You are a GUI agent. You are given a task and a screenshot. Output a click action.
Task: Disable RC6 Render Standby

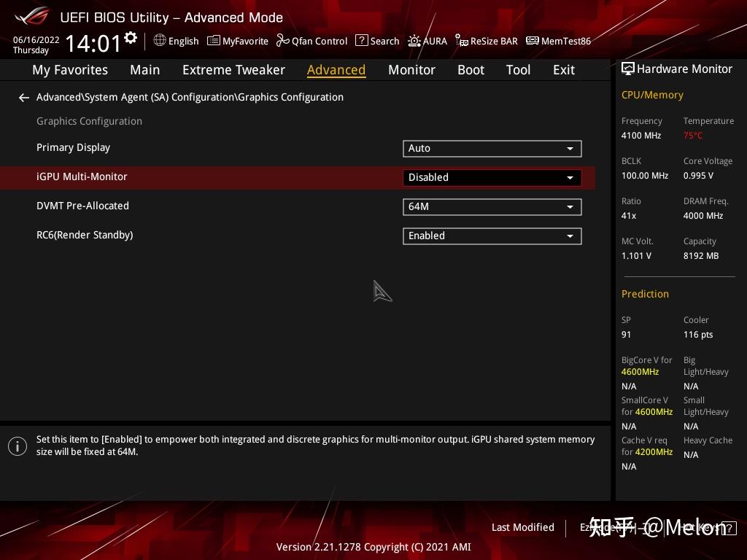[x=492, y=236]
